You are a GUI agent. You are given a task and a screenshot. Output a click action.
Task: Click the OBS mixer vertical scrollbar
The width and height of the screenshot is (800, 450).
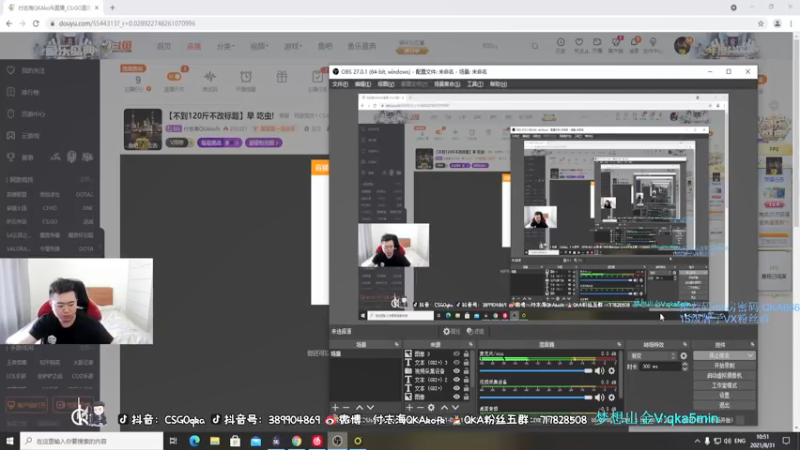point(621,375)
